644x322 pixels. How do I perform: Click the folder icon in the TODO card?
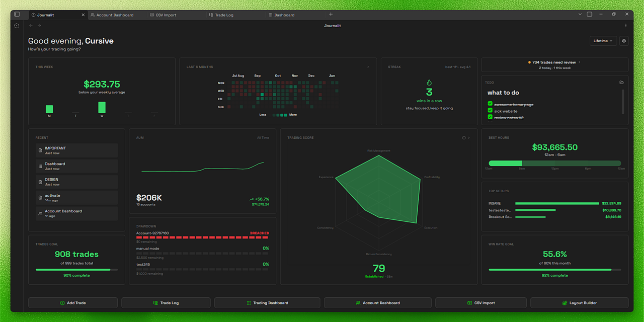tap(621, 83)
